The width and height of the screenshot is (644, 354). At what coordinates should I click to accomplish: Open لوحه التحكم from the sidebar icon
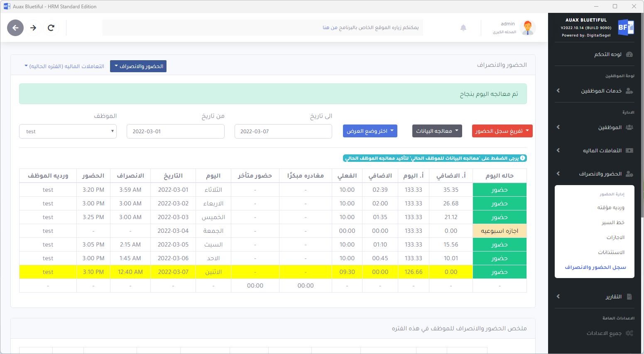(x=629, y=54)
